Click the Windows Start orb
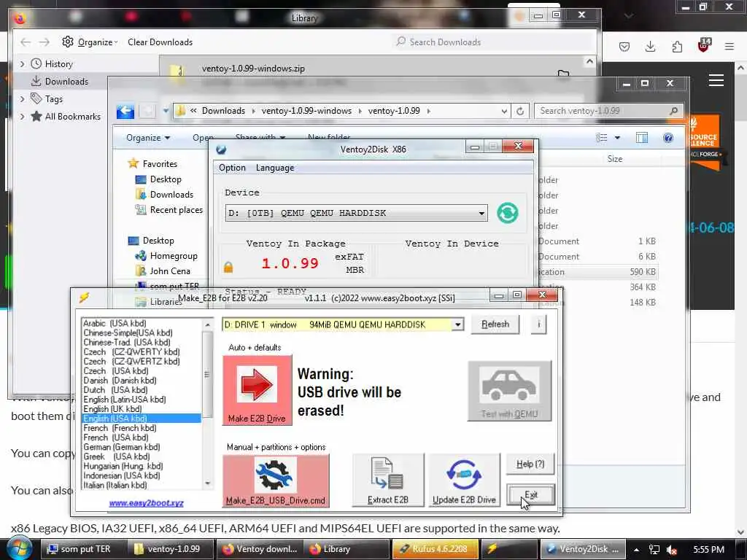This screenshot has width=747, height=560. pos(20,548)
